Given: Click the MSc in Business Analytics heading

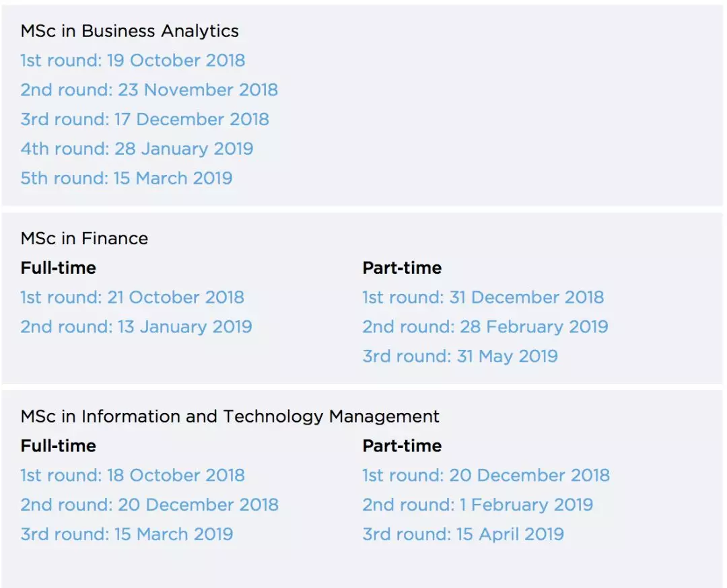Looking at the screenshot, I should 129,31.
